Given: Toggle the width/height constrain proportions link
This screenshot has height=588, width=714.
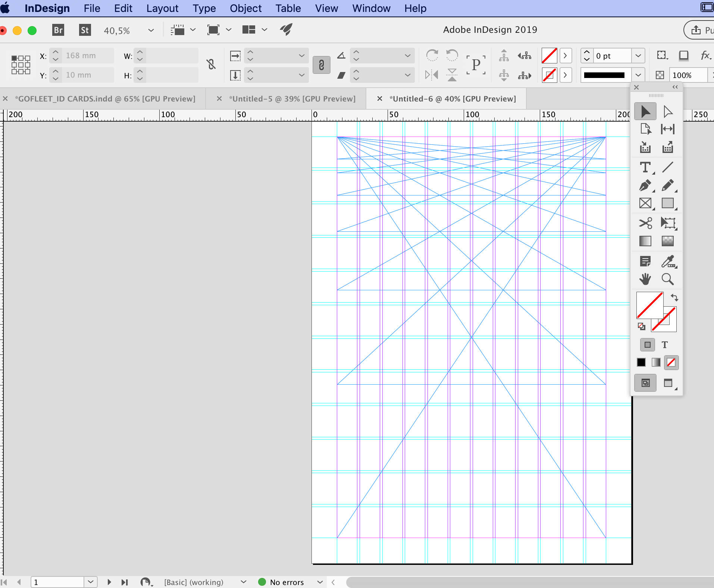Looking at the screenshot, I should tap(211, 65).
